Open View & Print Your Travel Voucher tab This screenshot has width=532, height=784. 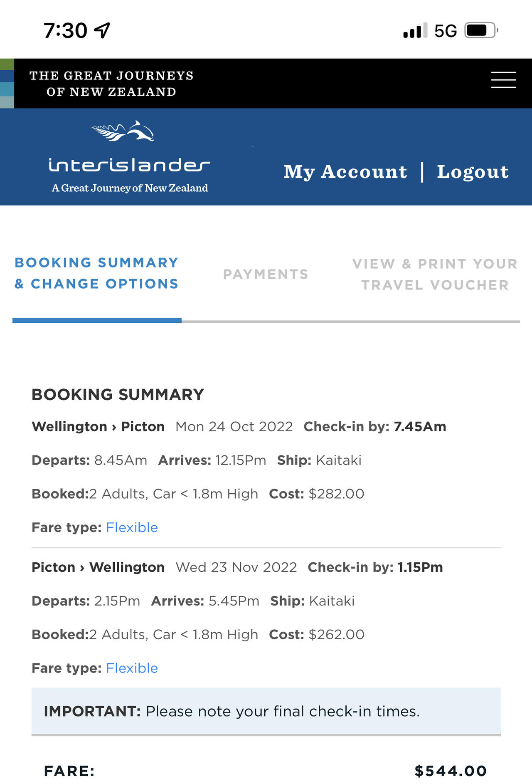tap(435, 274)
